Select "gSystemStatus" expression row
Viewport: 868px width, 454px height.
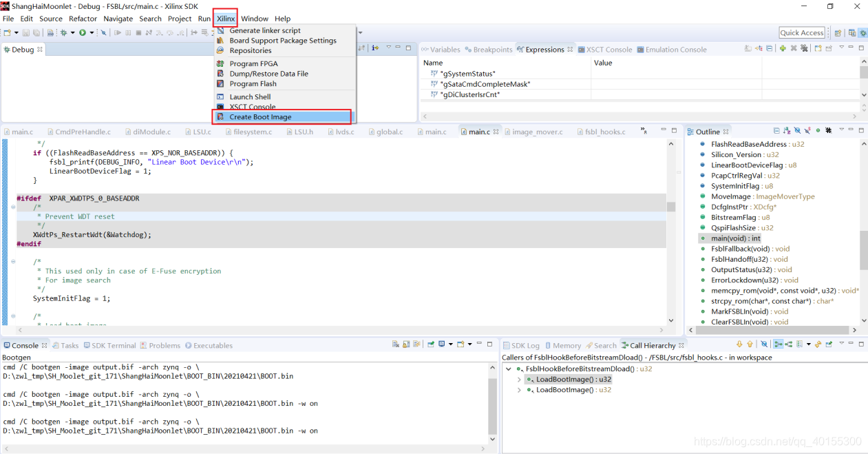[467, 74]
